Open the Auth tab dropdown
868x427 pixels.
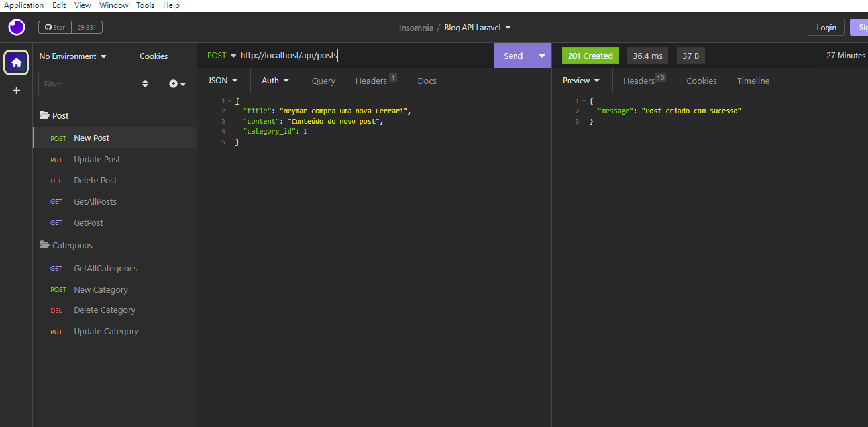(x=275, y=80)
